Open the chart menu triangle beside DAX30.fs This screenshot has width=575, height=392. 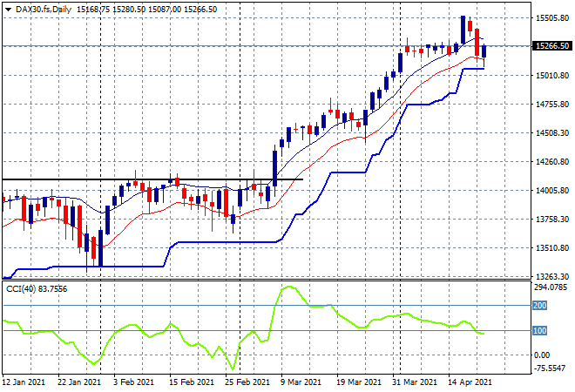pos(8,10)
